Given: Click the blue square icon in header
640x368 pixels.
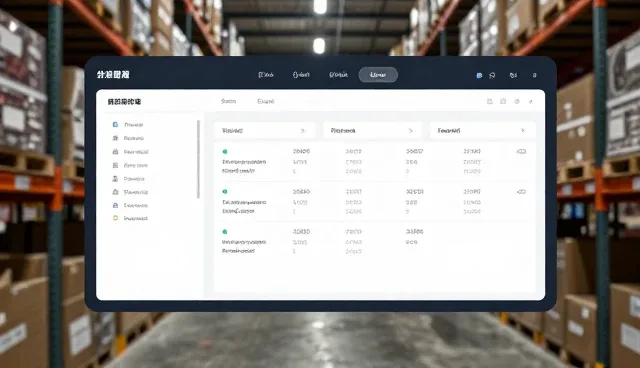Looking at the screenshot, I should click(x=479, y=75).
